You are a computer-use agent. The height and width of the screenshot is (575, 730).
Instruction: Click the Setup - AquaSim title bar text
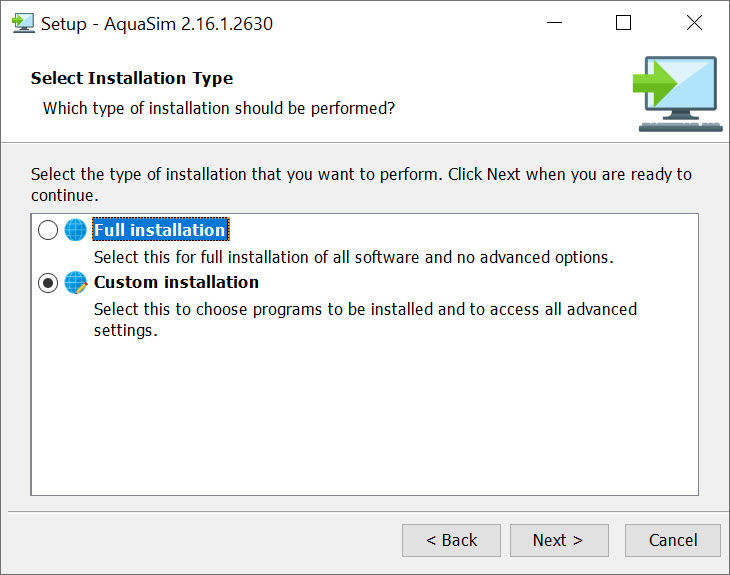tap(157, 24)
